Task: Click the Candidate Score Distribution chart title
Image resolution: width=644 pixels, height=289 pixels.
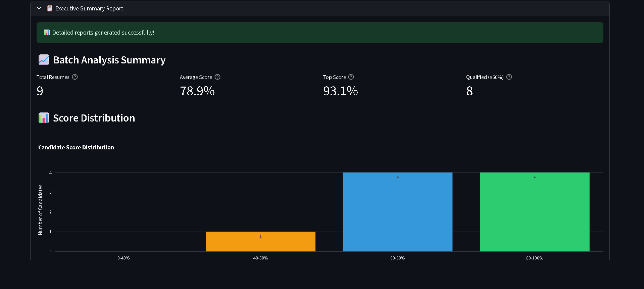Action: 76,147
